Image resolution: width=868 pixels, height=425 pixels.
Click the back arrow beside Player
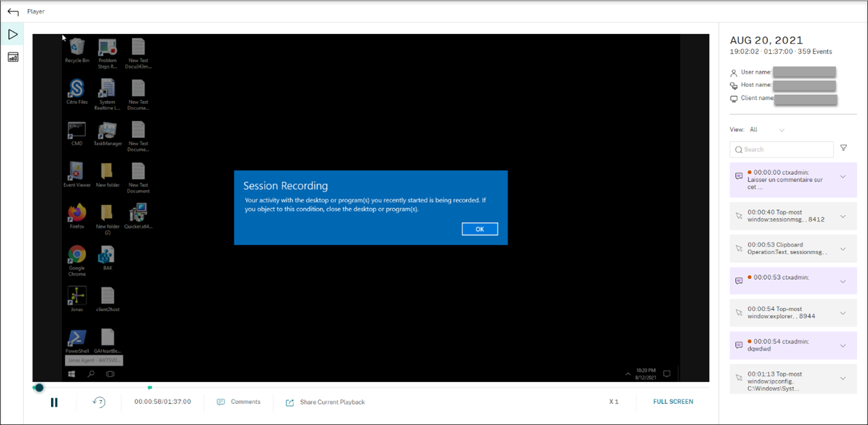[x=13, y=12]
